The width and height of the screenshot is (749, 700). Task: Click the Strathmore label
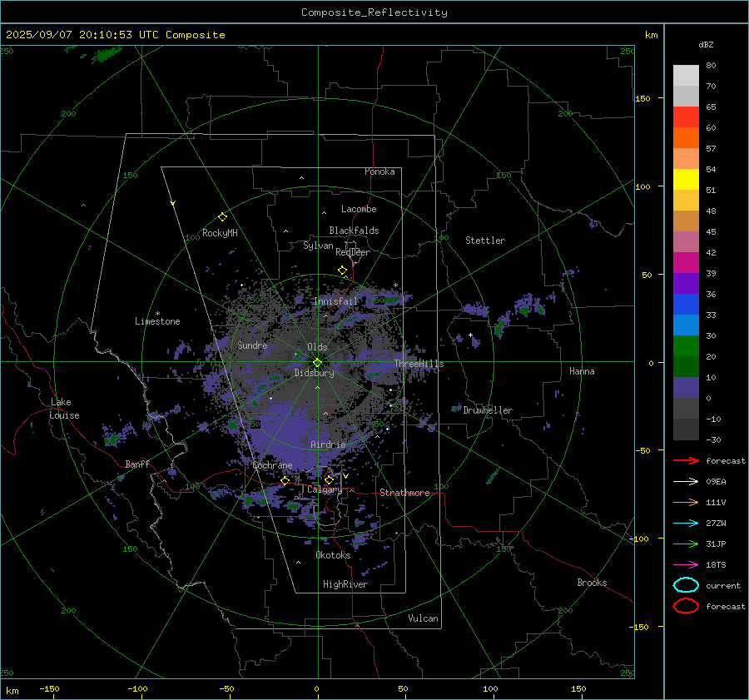click(x=404, y=493)
